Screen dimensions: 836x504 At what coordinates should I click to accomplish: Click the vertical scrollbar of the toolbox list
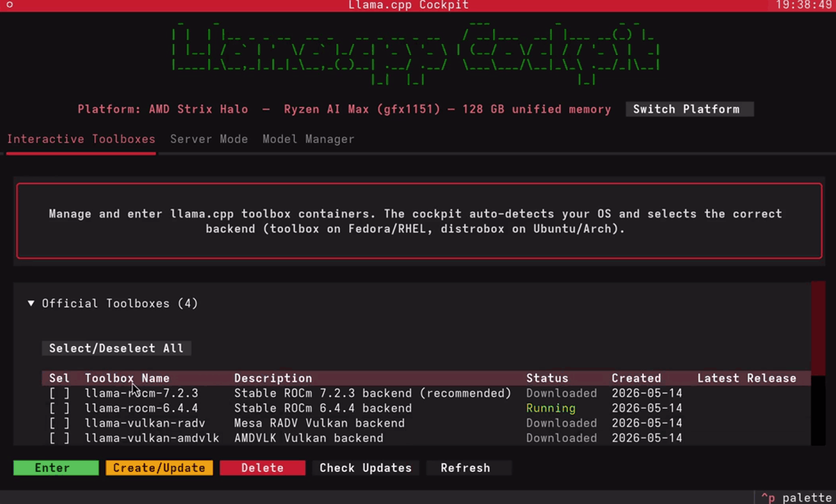818,363
